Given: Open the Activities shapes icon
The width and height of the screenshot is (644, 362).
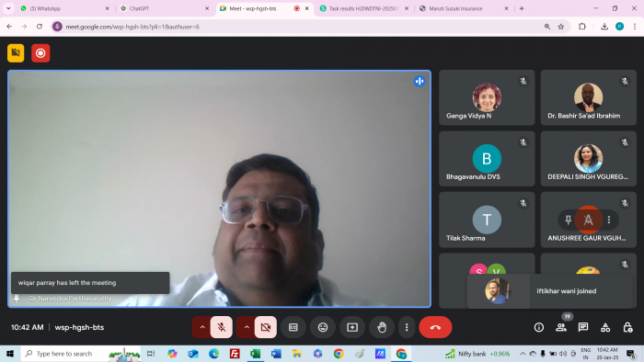Looking at the screenshot, I should [605, 327].
